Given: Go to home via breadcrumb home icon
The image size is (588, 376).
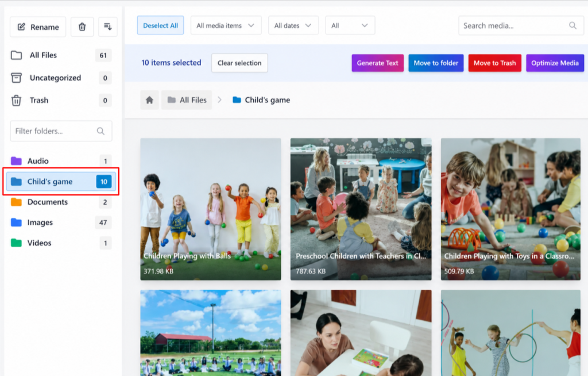Looking at the screenshot, I should point(150,100).
